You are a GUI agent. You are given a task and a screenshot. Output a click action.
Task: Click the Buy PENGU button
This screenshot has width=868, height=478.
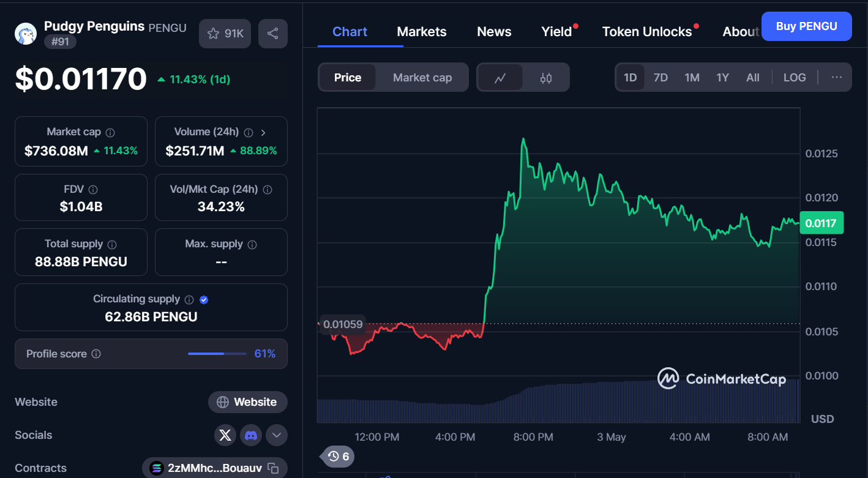coord(806,26)
